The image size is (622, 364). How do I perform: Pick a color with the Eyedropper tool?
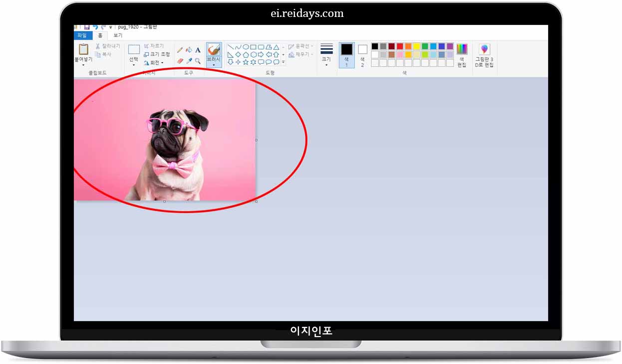tap(190, 61)
